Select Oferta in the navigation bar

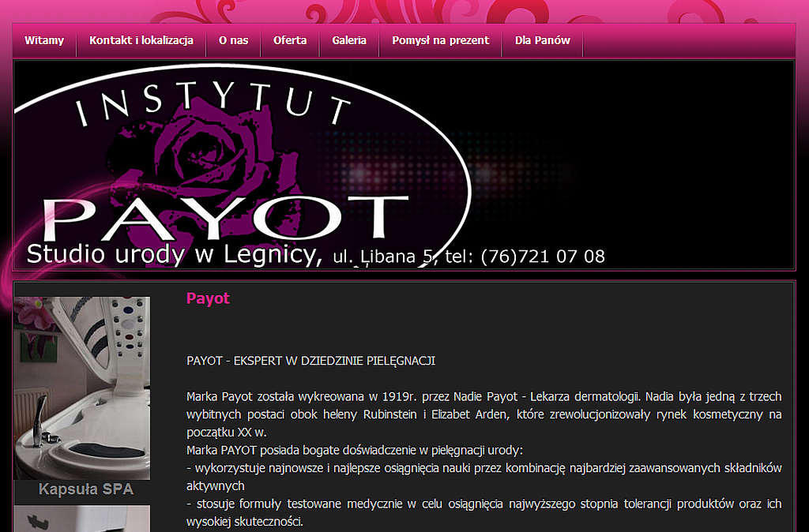(290, 40)
